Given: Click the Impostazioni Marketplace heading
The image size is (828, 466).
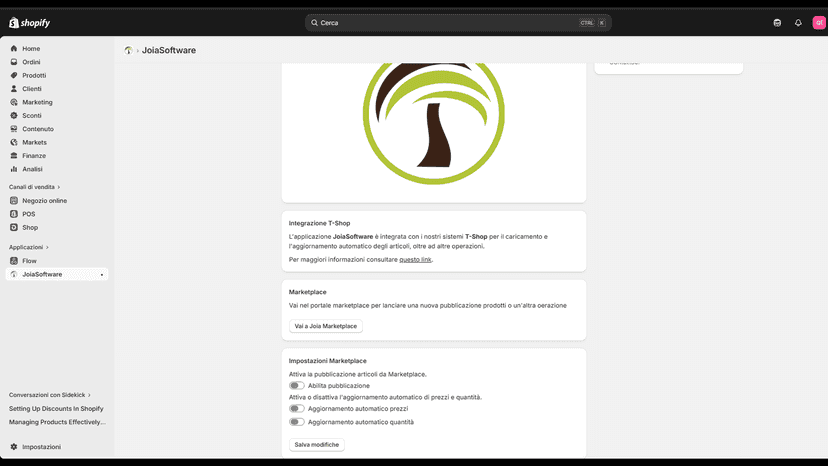Looking at the screenshot, I should point(327,360).
